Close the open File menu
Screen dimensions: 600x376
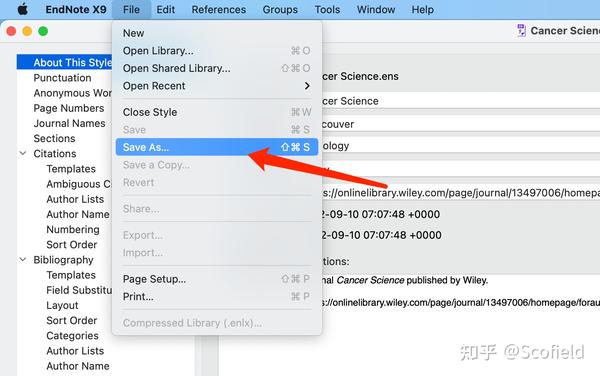pos(131,10)
